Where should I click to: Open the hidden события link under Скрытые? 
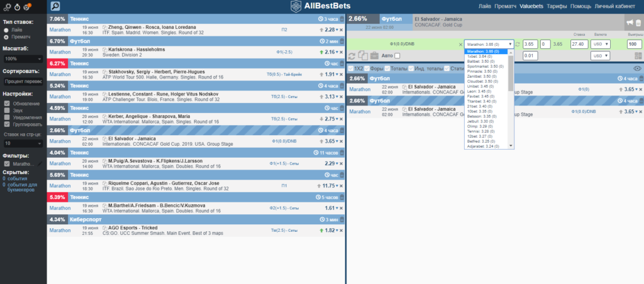pos(18,179)
